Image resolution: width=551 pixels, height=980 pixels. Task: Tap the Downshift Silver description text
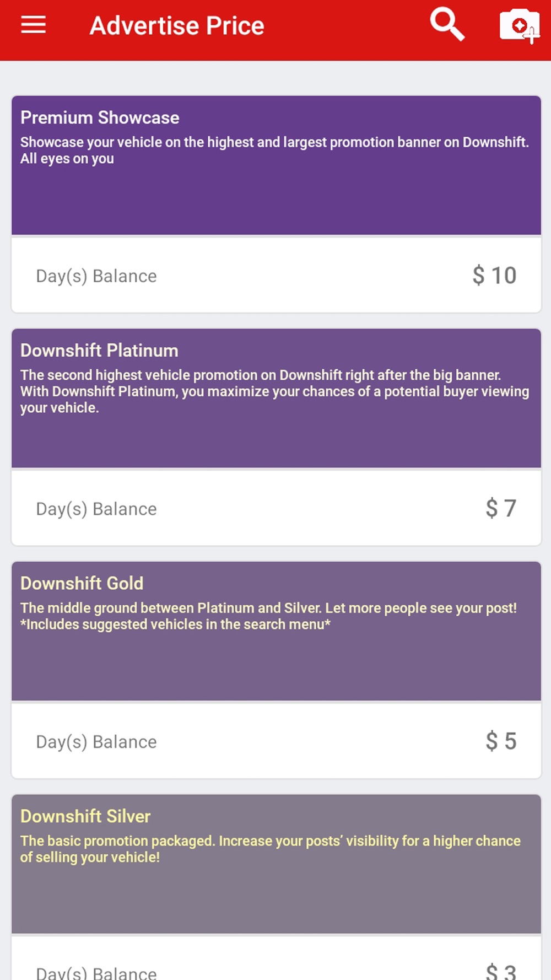(x=270, y=849)
